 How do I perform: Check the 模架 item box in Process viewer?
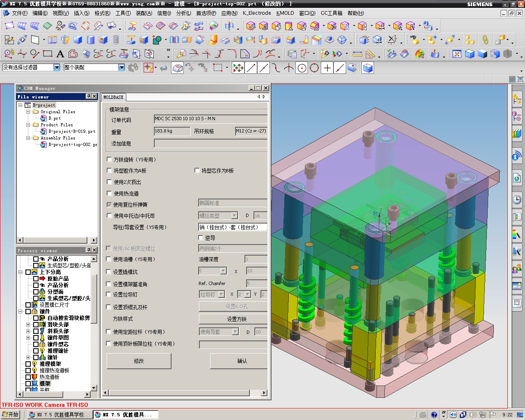(x=28, y=383)
